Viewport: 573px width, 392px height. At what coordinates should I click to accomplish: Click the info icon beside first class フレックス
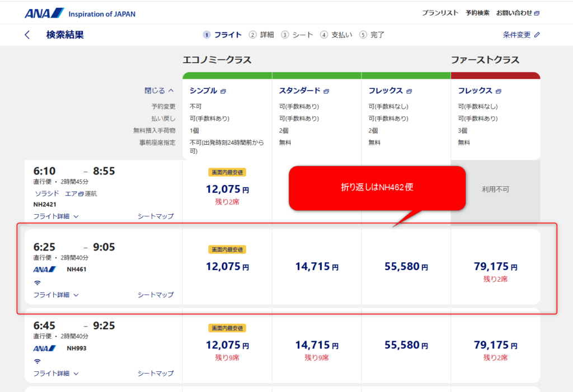pyautogui.click(x=499, y=91)
